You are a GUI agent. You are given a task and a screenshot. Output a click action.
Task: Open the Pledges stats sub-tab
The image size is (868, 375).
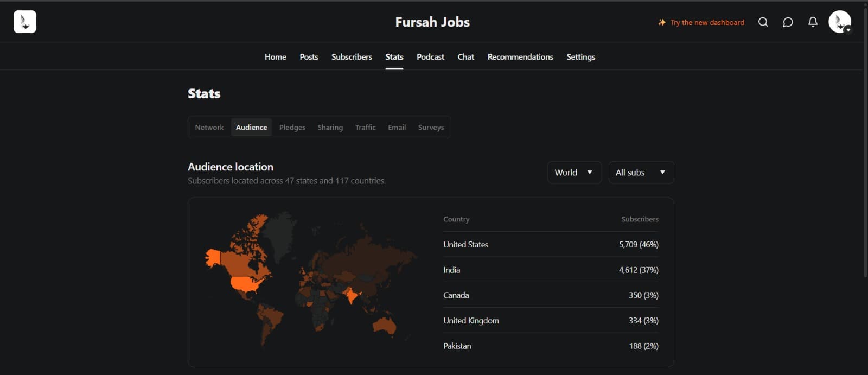coord(292,127)
